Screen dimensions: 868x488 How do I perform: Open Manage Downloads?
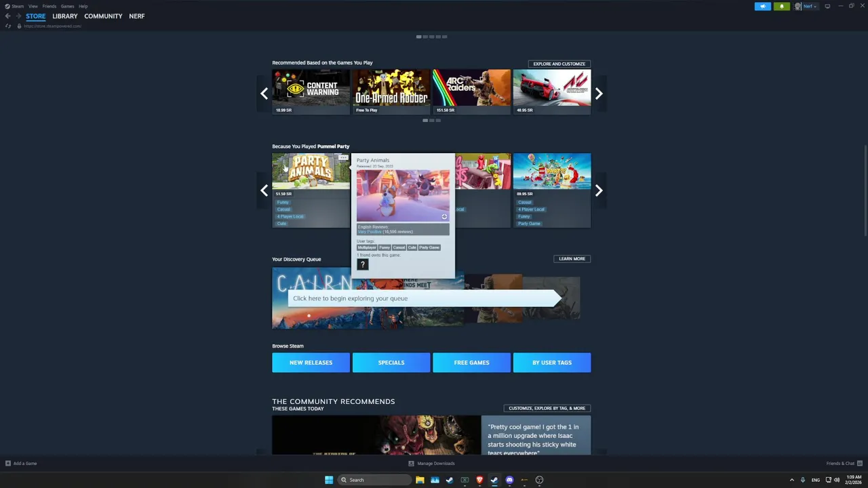point(431,464)
